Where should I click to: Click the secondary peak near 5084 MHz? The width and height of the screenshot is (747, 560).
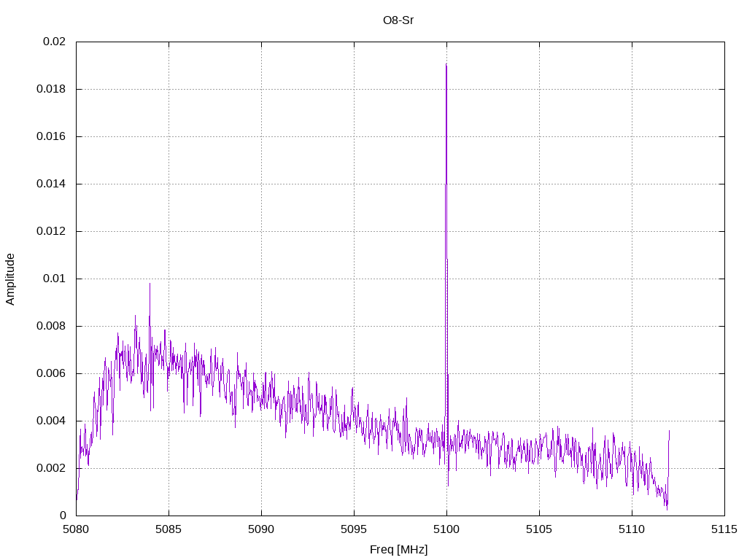click(150, 284)
